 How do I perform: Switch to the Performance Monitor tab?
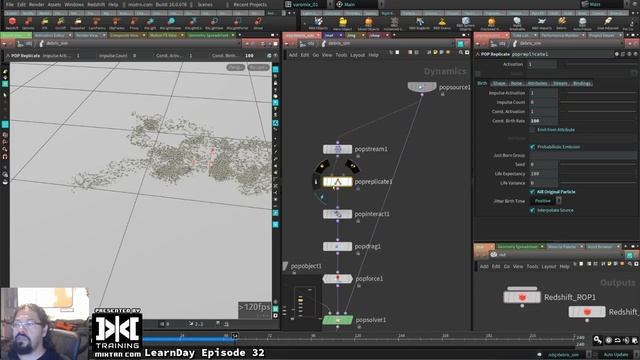click(560, 36)
